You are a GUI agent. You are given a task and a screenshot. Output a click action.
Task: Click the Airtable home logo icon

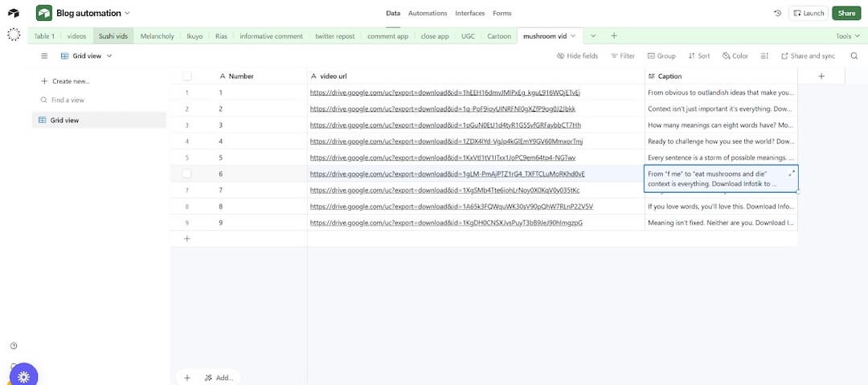click(x=14, y=14)
